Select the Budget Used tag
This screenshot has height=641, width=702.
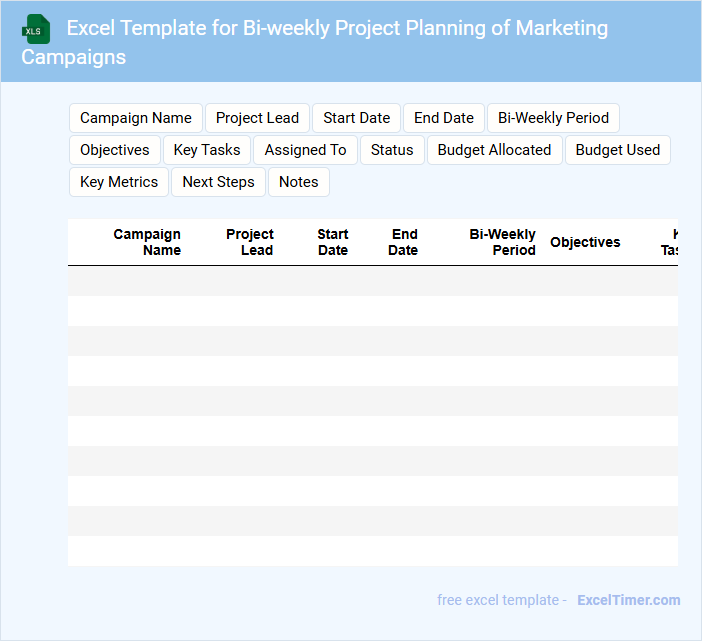618,150
